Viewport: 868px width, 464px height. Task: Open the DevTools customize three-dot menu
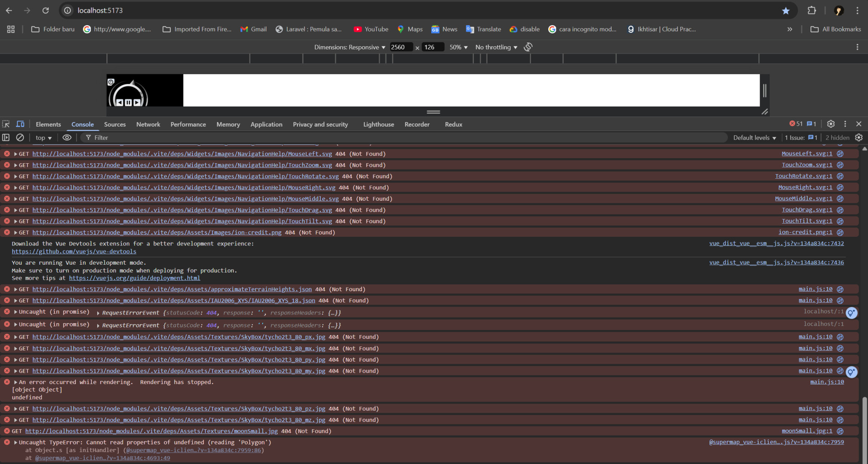click(x=845, y=124)
